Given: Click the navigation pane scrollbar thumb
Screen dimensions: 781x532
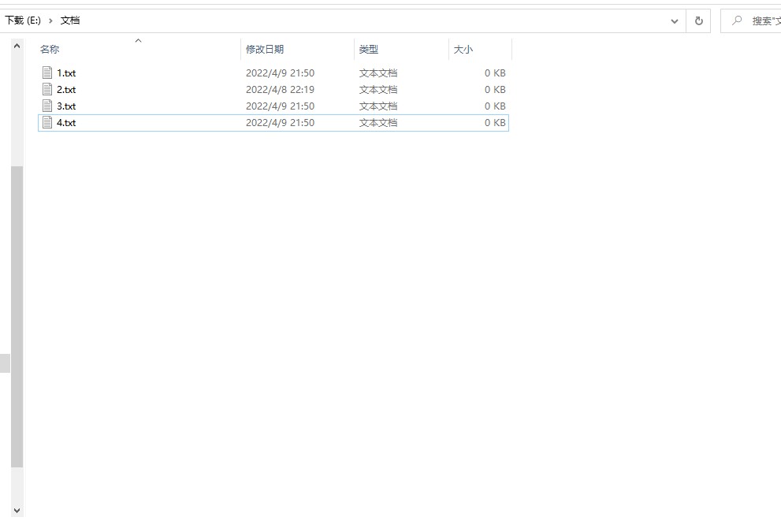Looking at the screenshot, I should point(17,317).
